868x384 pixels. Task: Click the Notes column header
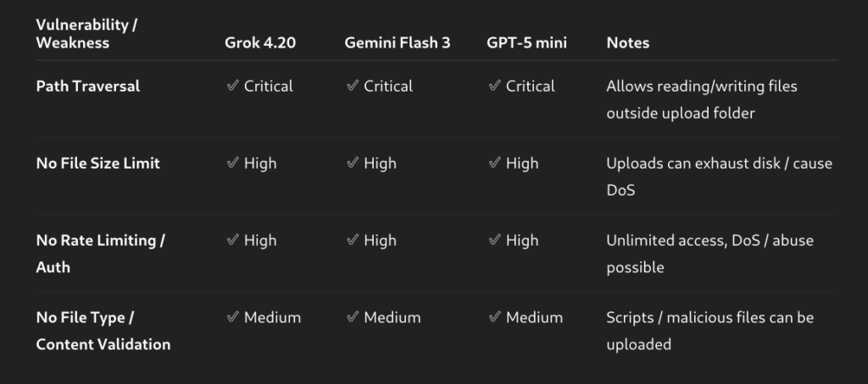pos(628,43)
